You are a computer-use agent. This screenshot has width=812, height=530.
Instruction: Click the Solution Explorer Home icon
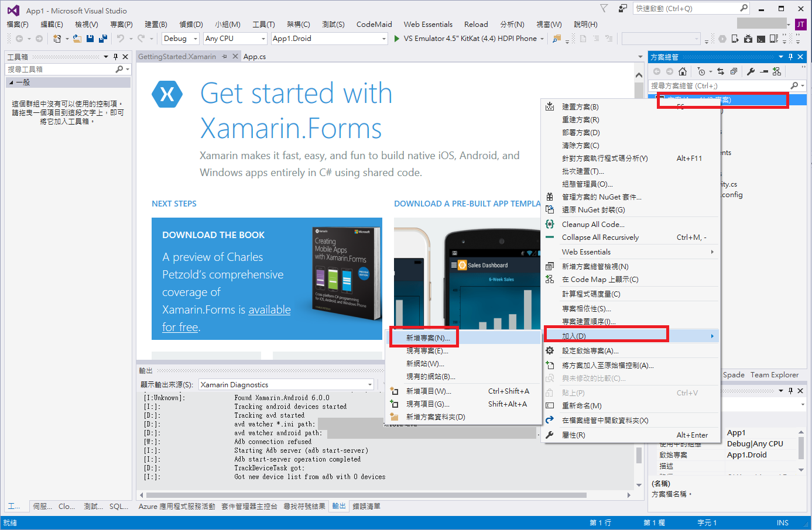pyautogui.click(x=683, y=71)
